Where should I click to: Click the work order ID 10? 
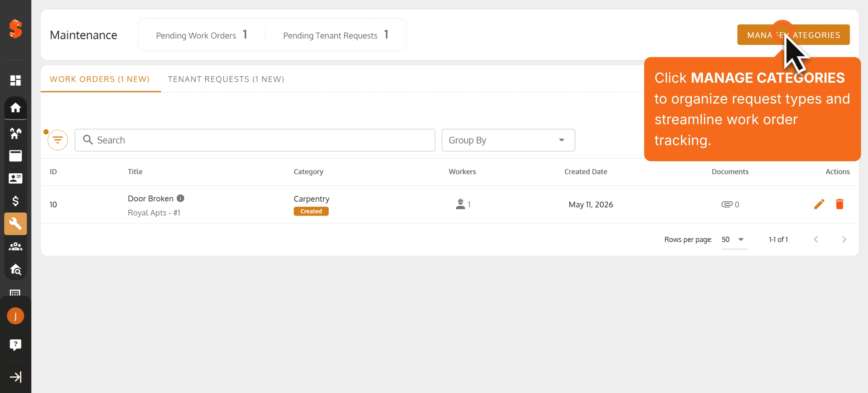point(53,204)
